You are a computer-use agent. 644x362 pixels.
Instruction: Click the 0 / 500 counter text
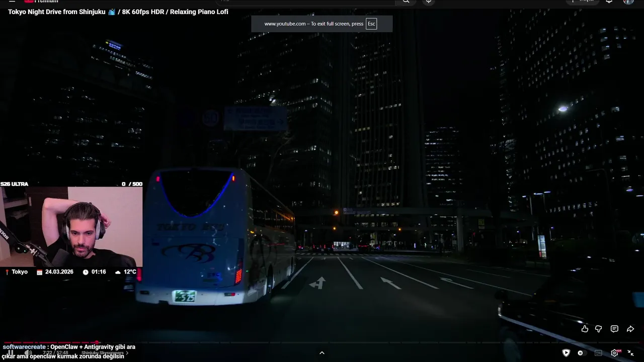tap(132, 184)
